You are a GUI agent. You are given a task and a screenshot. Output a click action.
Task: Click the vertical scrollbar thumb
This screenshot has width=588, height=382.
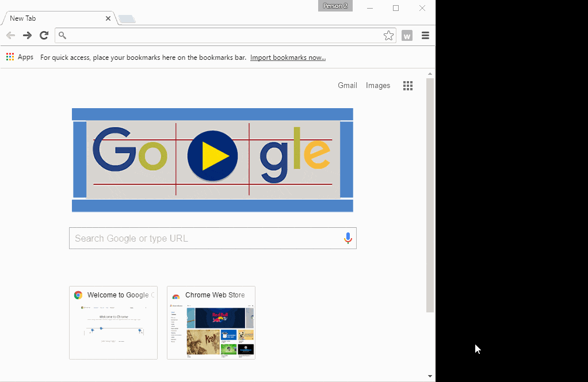(x=430, y=195)
